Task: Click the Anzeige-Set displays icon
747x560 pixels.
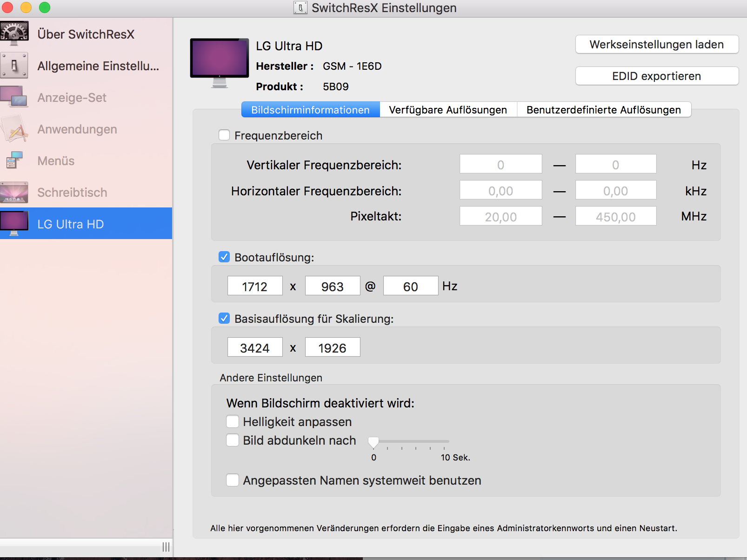Action: point(14,97)
